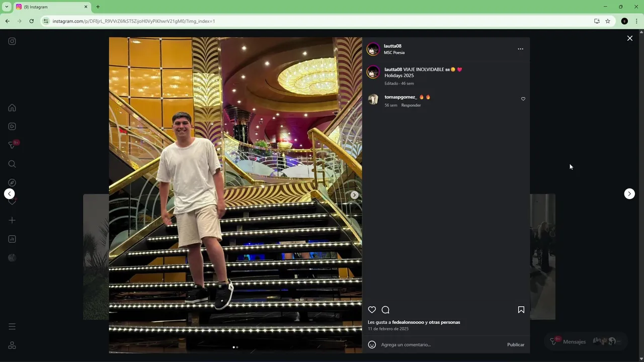Click the 56 sem comment timestamp
This screenshot has width=644, height=362.
tap(391, 105)
